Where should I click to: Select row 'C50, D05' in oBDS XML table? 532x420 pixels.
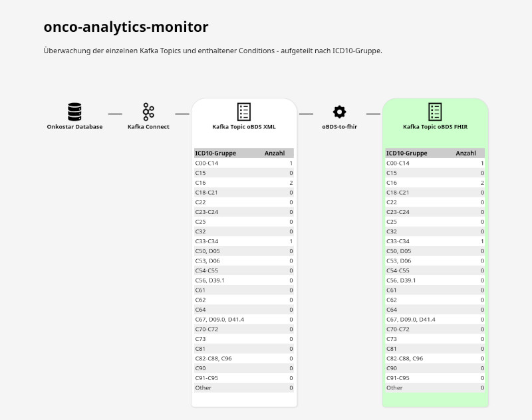(x=244, y=251)
